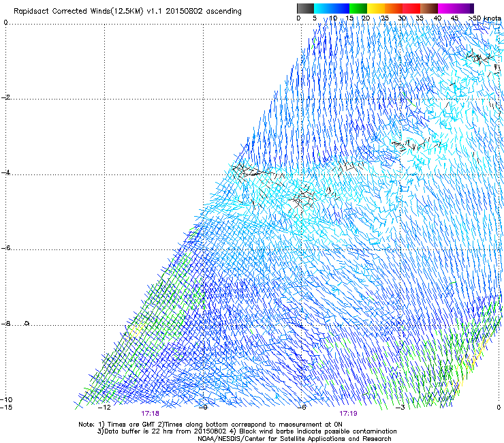Click the "45" color bar label
This screenshot has height=443, width=504.
454,18
